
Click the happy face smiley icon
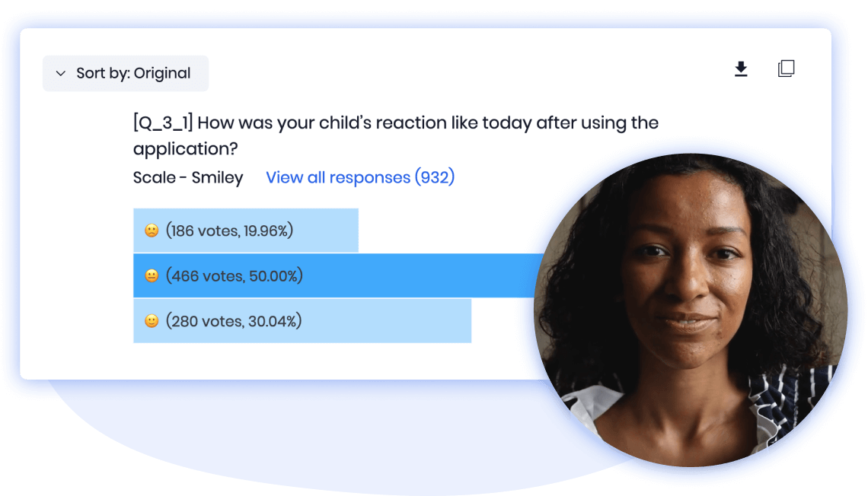click(151, 321)
